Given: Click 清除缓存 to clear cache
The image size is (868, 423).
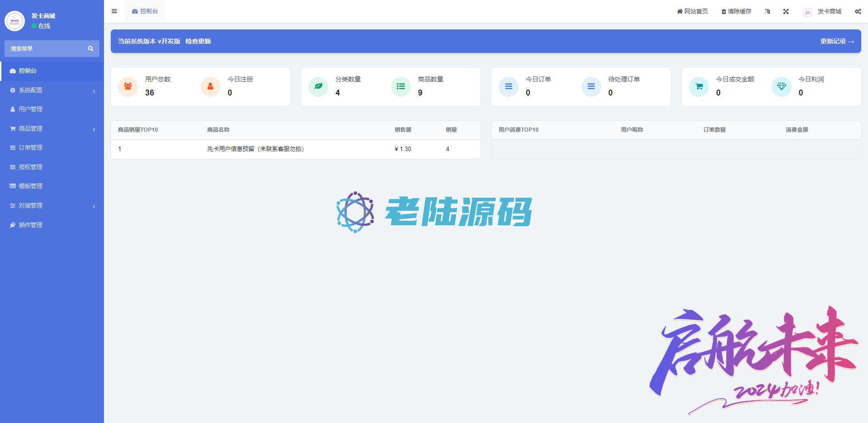Looking at the screenshot, I should (736, 11).
